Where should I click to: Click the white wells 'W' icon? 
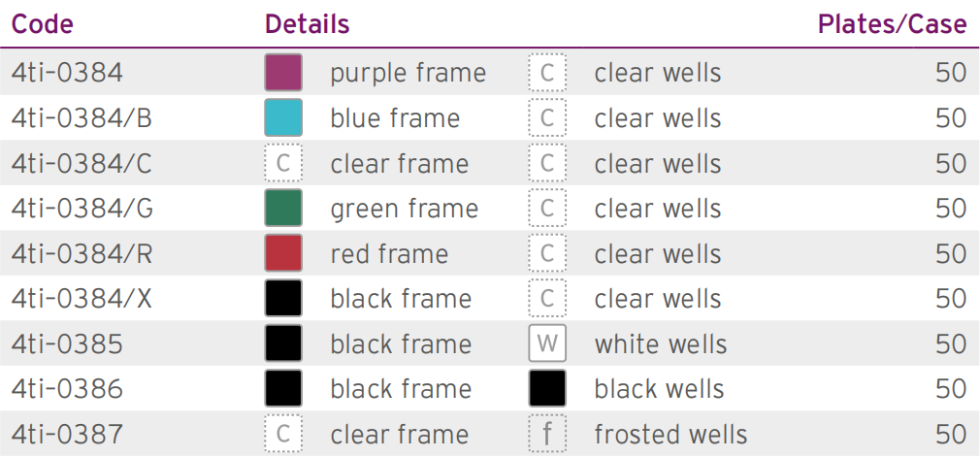pos(547,343)
